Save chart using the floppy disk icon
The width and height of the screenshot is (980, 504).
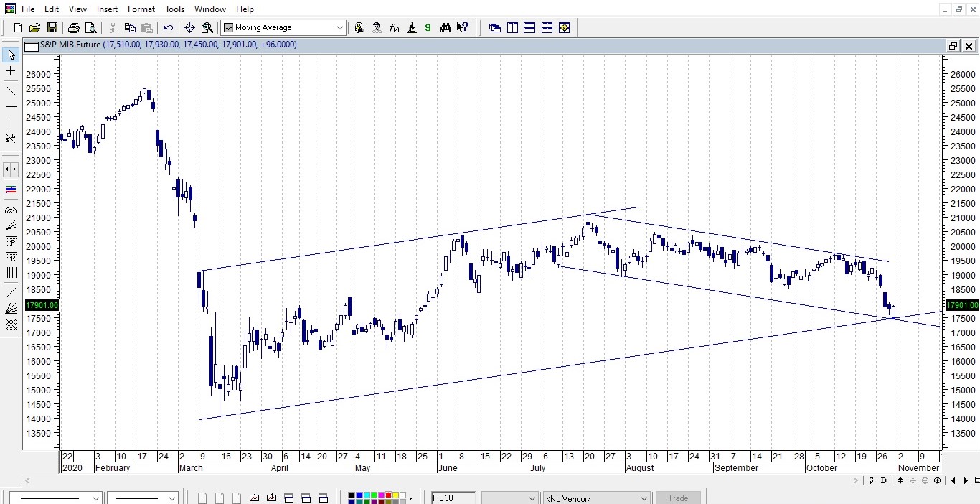tap(52, 27)
